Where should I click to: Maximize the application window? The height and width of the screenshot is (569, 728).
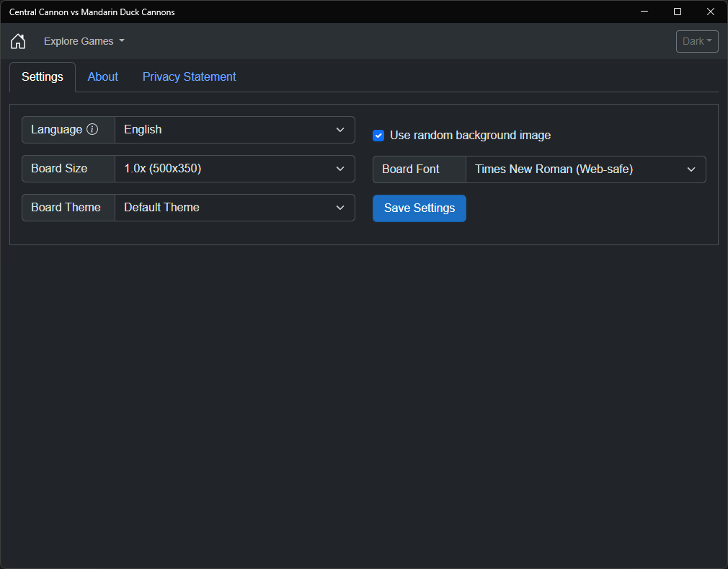pos(678,12)
